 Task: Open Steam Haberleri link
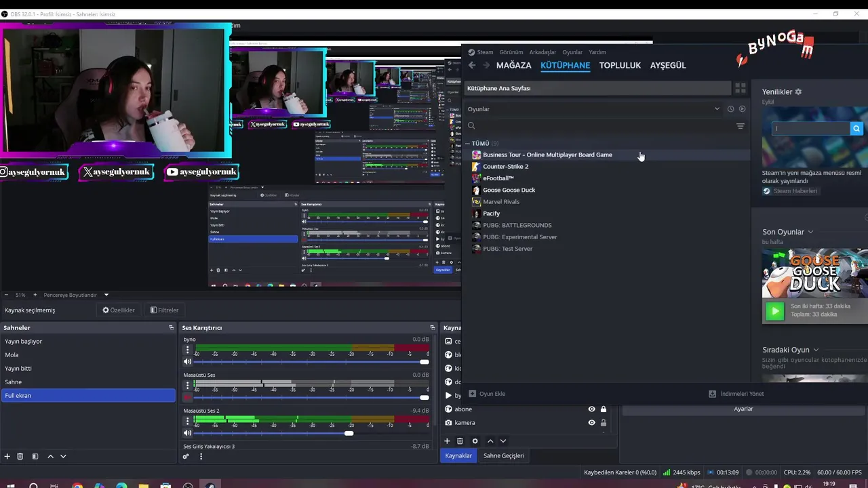(x=790, y=191)
